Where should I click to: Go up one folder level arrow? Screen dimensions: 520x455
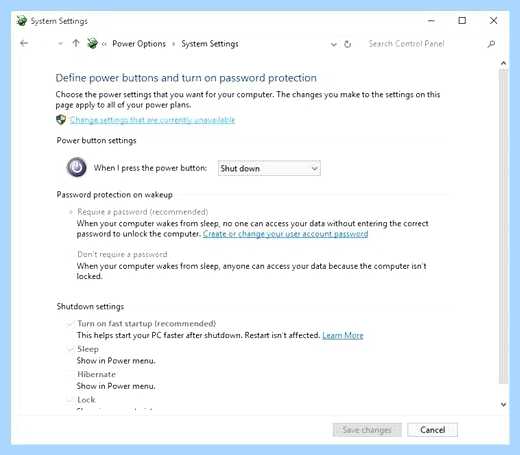[76, 43]
